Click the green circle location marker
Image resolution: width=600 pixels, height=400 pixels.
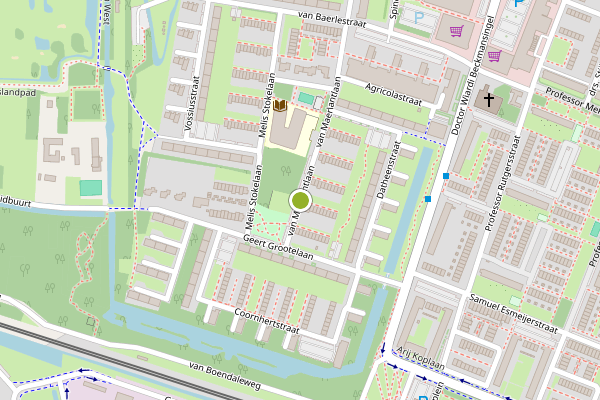300,201
